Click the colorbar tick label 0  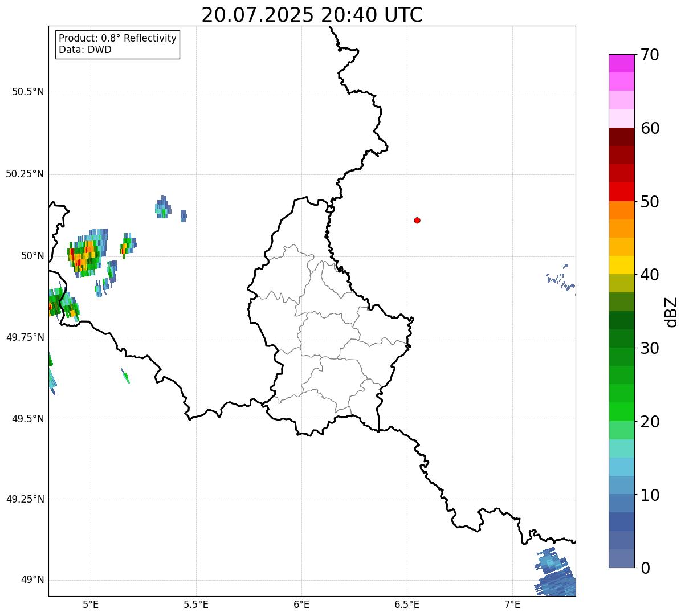pos(645,568)
